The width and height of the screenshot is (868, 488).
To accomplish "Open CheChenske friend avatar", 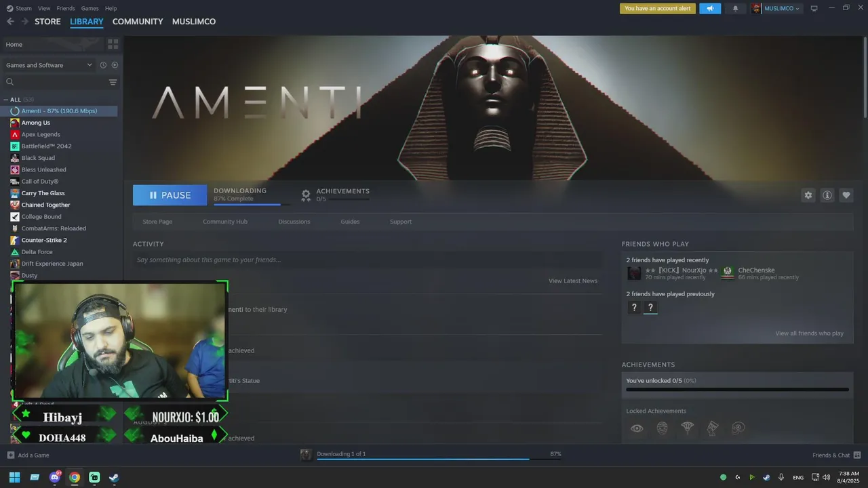I will click(728, 273).
